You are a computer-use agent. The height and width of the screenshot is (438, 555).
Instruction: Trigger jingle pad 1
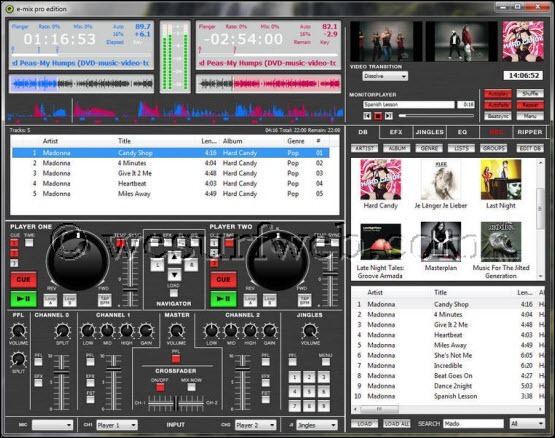pos(294,377)
